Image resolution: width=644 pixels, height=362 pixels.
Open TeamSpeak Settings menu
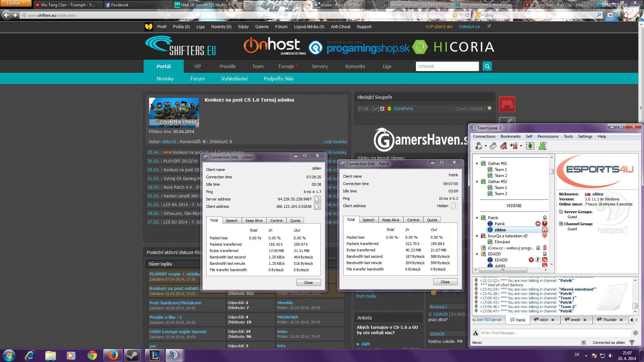[x=585, y=136]
